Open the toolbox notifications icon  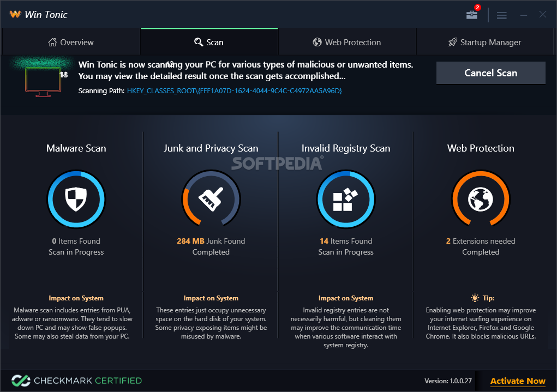pyautogui.click(x=471, y=15)
